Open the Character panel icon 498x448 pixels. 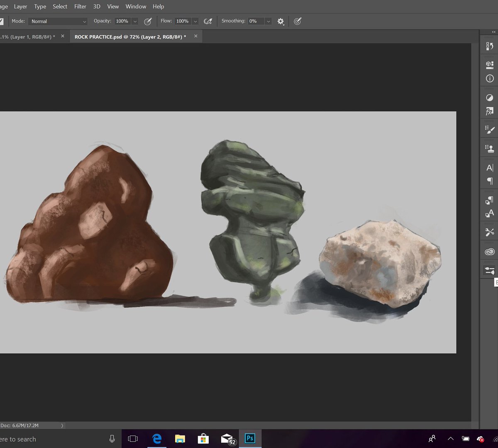pos(490,168)
